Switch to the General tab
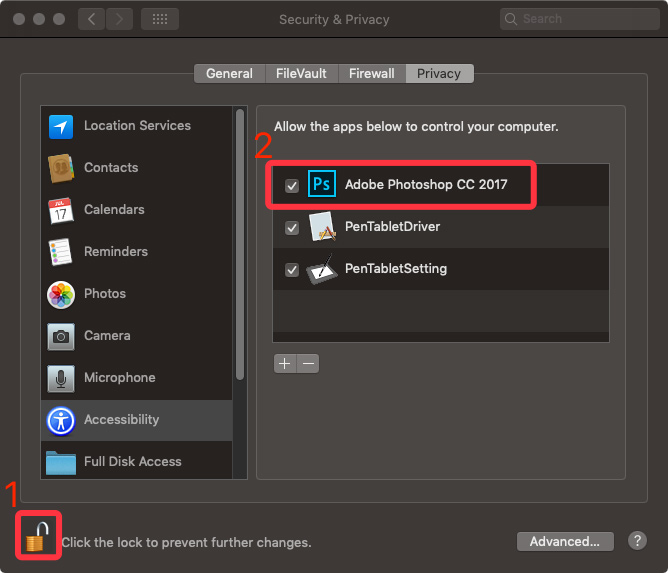 [230, 74]
